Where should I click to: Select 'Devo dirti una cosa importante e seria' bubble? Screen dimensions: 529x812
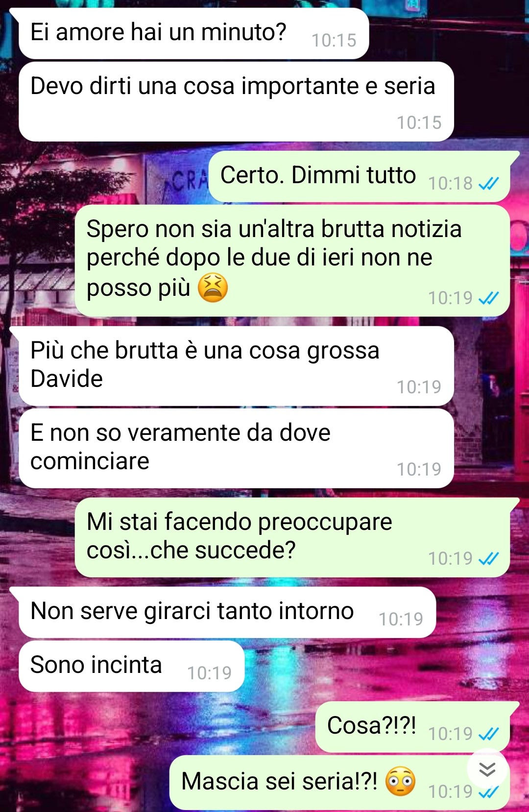point(236,102)
